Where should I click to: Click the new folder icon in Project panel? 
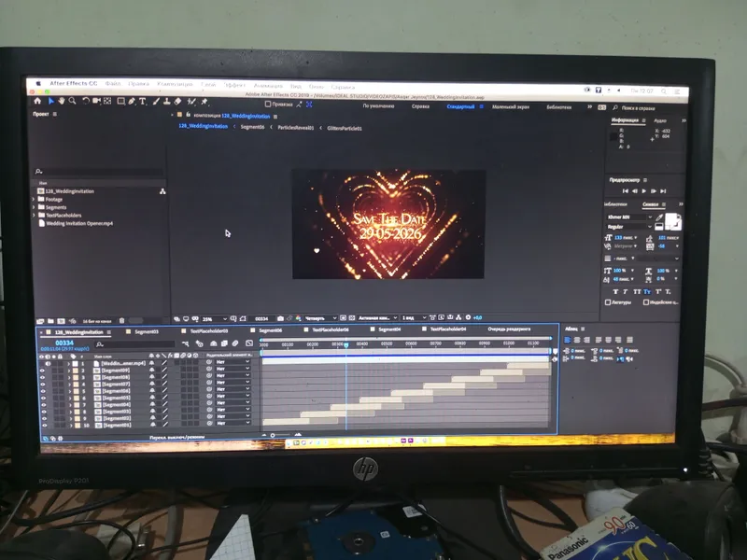(x=50, y=321)
